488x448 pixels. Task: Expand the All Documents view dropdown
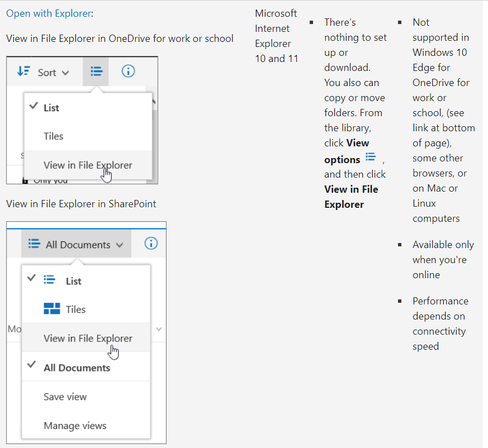tap(119, 244)
